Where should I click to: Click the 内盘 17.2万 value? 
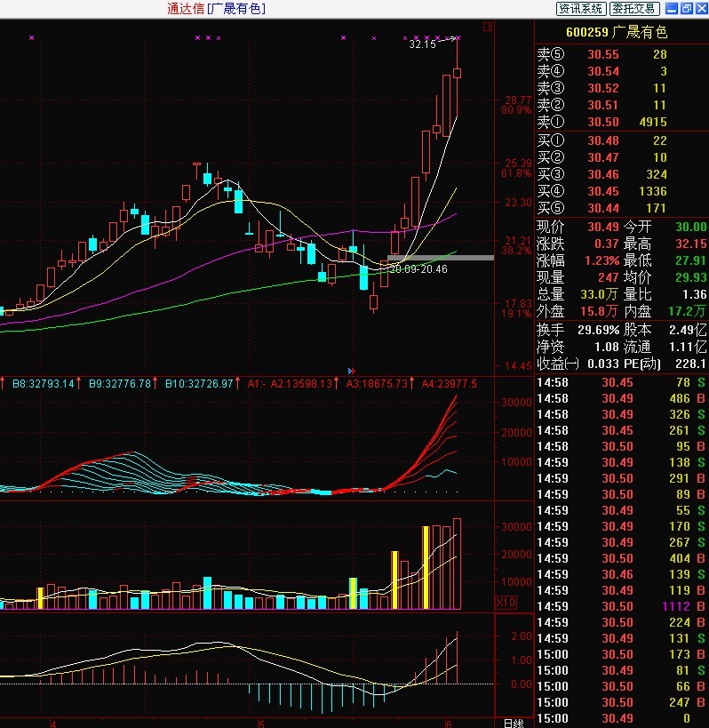pyautogui.click(x=688, y=311)
